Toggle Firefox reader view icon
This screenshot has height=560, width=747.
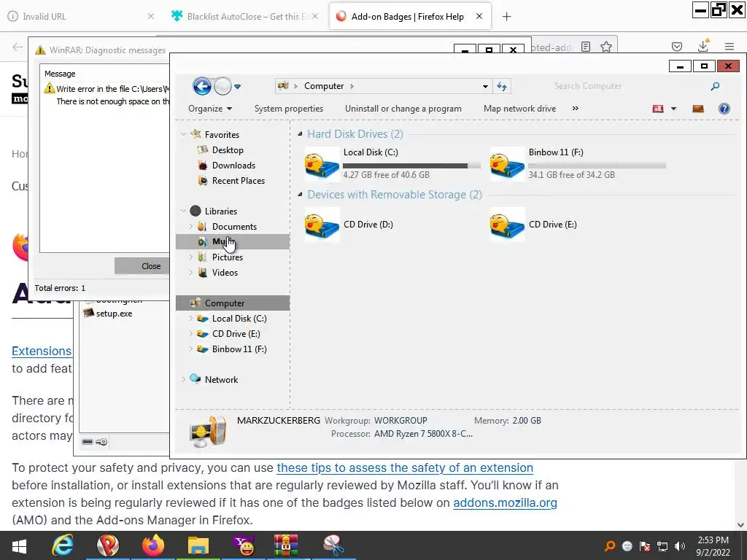[x=586, y=47]
